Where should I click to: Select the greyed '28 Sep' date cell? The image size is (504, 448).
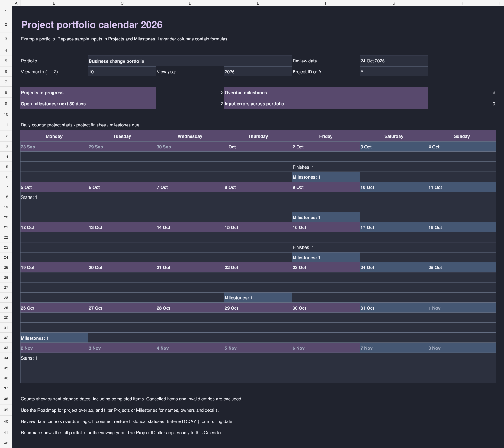click(54, 147)
